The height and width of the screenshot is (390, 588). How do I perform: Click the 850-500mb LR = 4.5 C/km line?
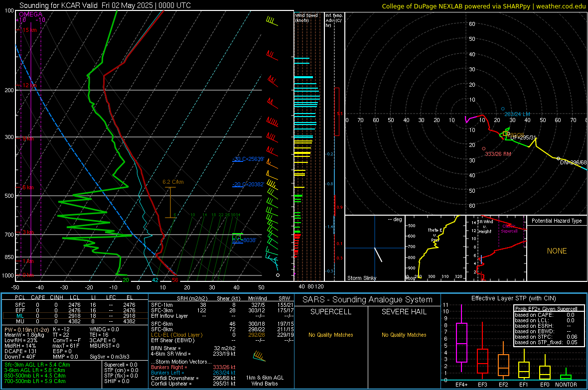[35, 376]
